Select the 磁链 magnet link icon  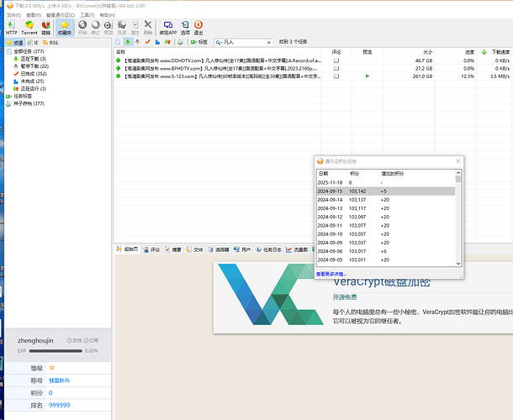[46, 25]
